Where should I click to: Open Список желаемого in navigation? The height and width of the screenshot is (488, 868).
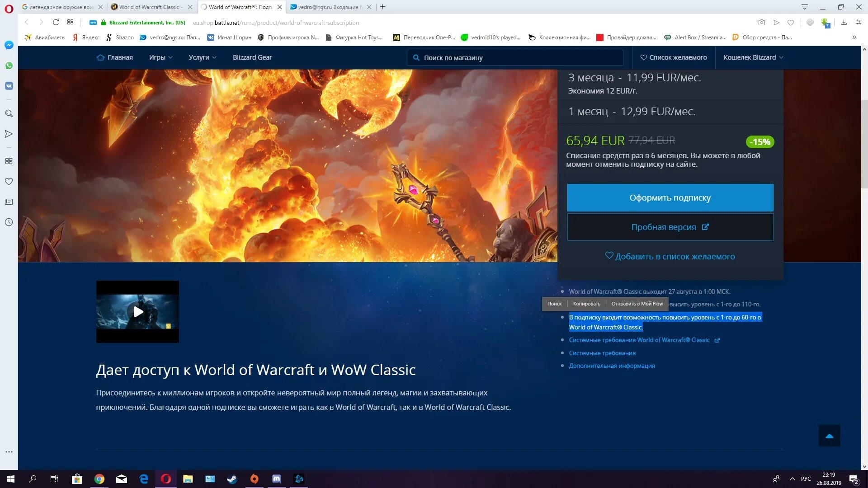(x=674, y=57)
